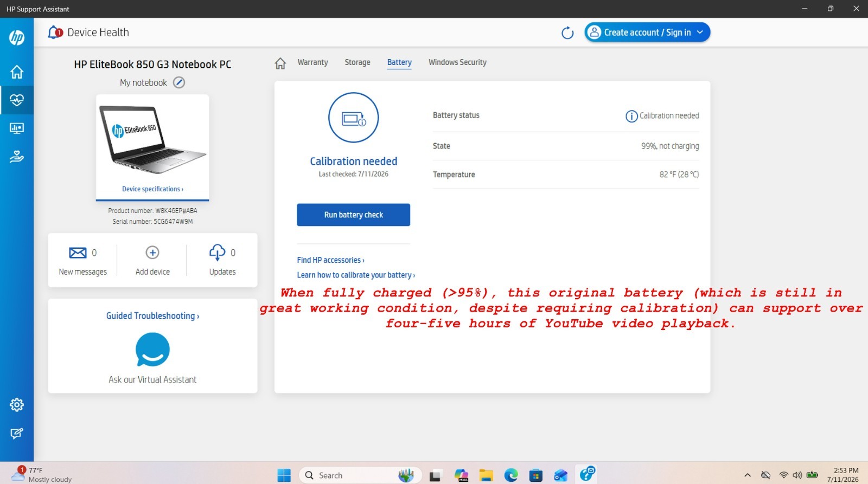This screenshot has height=484, width=868.
Task: Click the taskbar Search field
Action: pyautogui.click(x=360, y=475)
